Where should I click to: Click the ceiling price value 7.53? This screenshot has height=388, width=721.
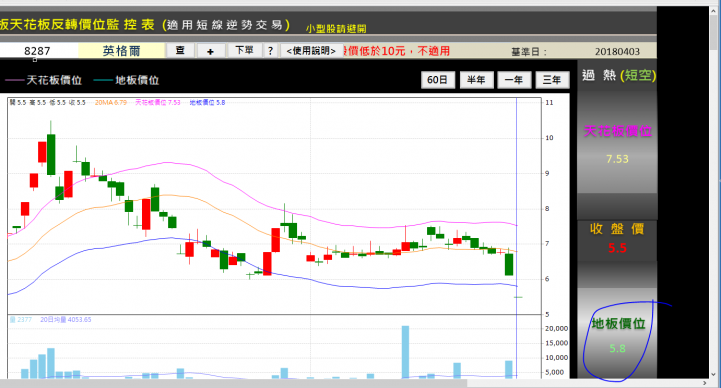coord(617,159)
